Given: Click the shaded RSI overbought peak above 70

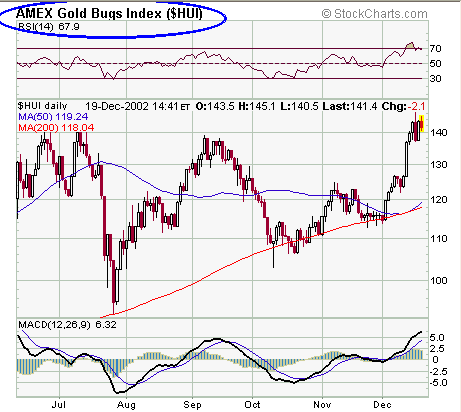Looking at the screenshot, I should (x=411, y=46).
